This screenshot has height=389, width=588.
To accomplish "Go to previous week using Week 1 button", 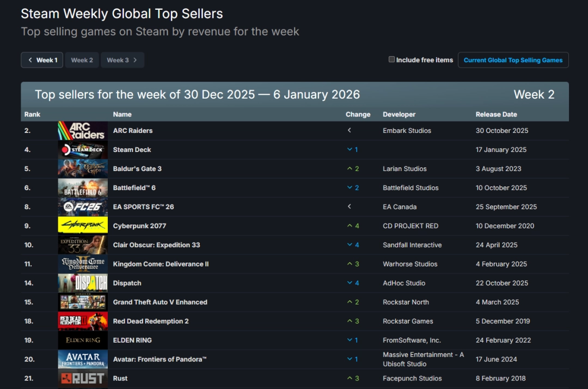I will tap(42, 60).
